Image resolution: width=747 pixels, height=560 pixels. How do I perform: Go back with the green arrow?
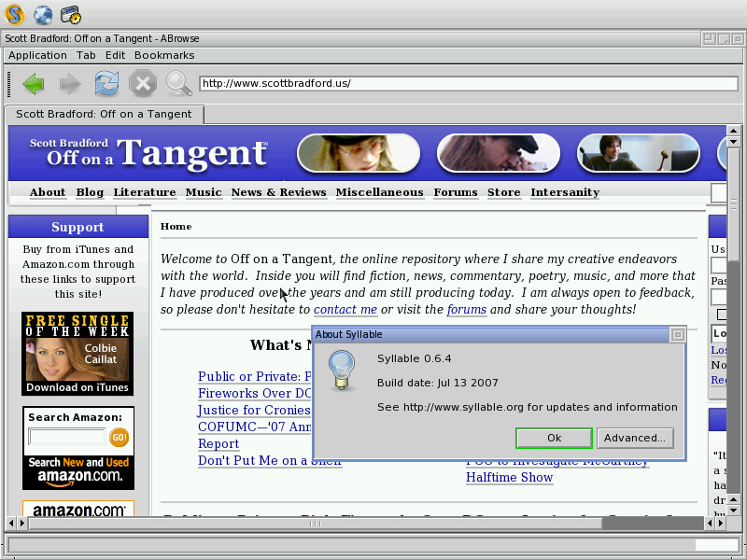[x=34, y=84]
